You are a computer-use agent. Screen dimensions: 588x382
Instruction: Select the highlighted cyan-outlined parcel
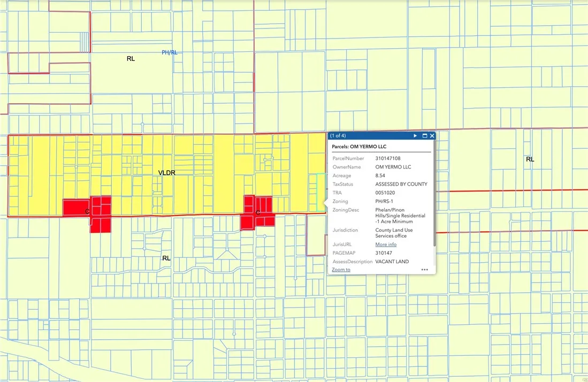(321, 192)
